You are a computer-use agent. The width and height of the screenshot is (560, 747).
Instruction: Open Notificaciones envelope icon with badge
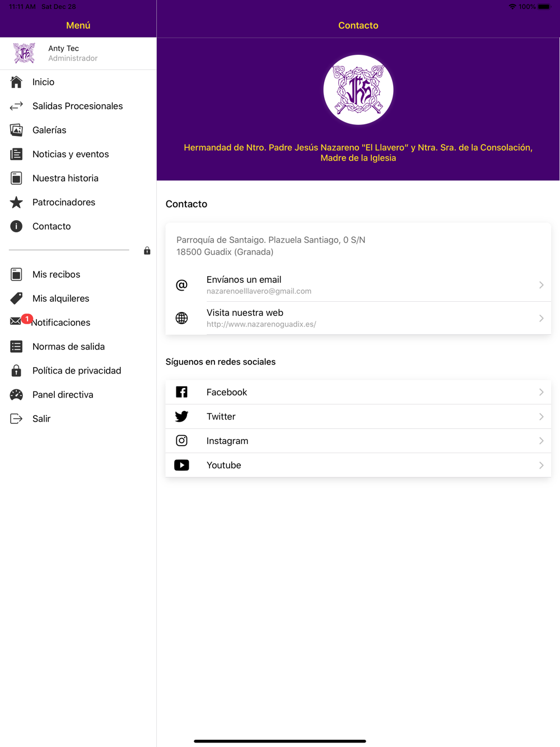17,321
